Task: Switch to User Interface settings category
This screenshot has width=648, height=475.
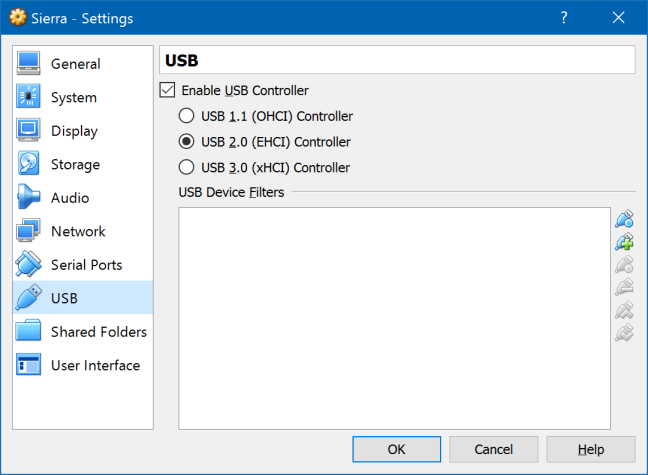Action: click(x=95, y=365)
